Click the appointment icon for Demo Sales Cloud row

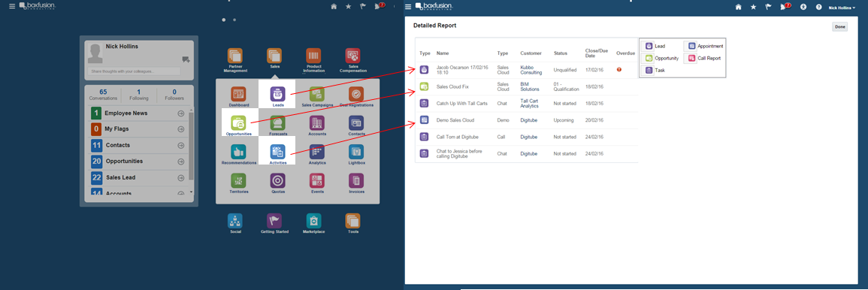[424, 119]
